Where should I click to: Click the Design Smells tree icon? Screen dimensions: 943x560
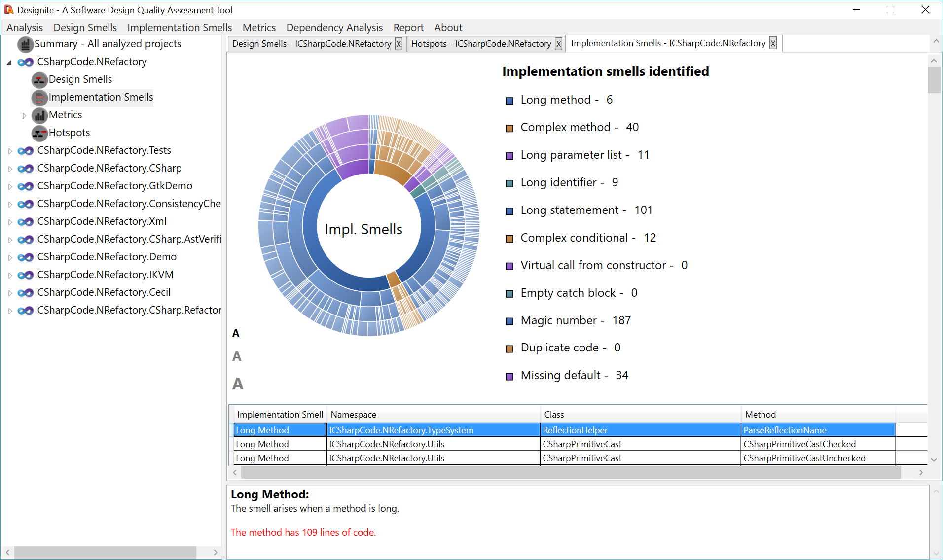(x=39, y=80)
